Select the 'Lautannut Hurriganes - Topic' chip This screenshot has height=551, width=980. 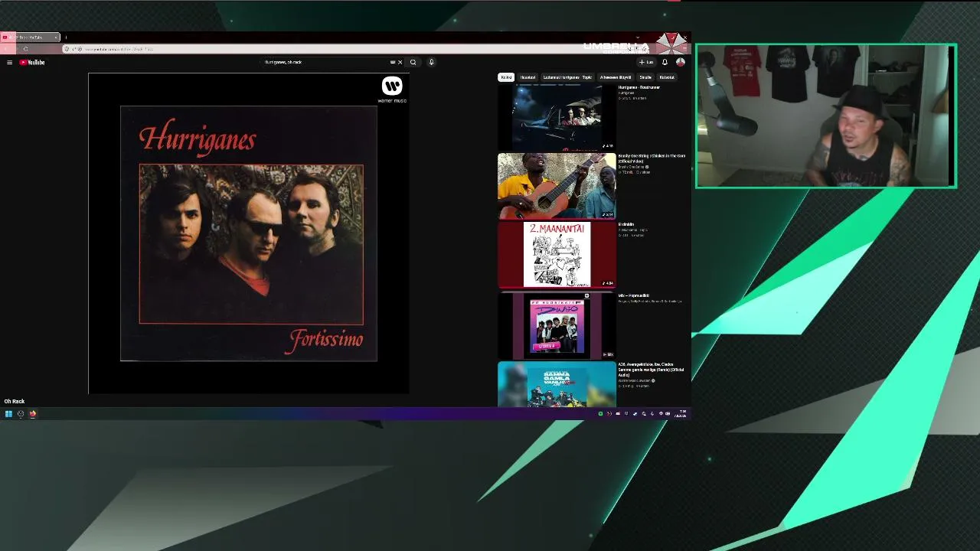(x=567, y=77)
